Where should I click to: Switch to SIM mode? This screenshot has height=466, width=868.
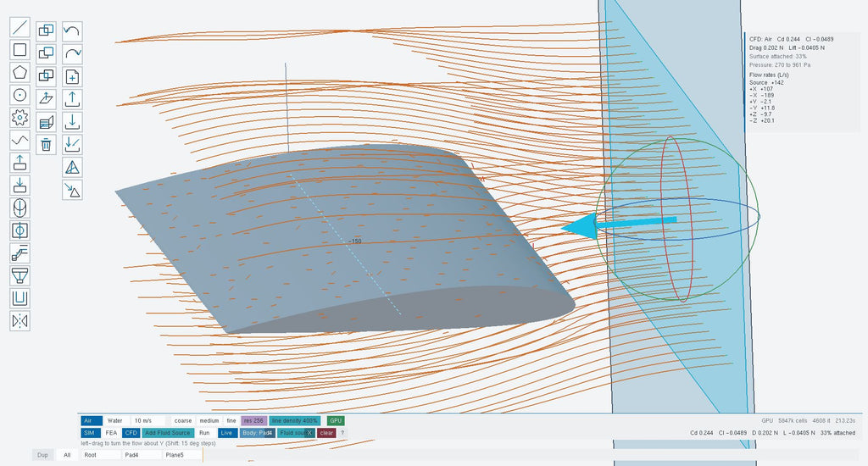[89, 433]
